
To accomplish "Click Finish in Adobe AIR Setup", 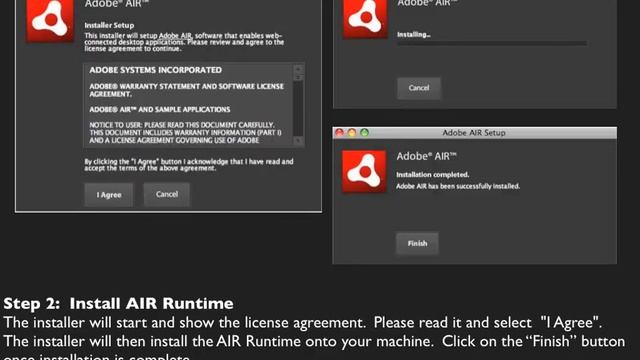I will coord(417,243).
